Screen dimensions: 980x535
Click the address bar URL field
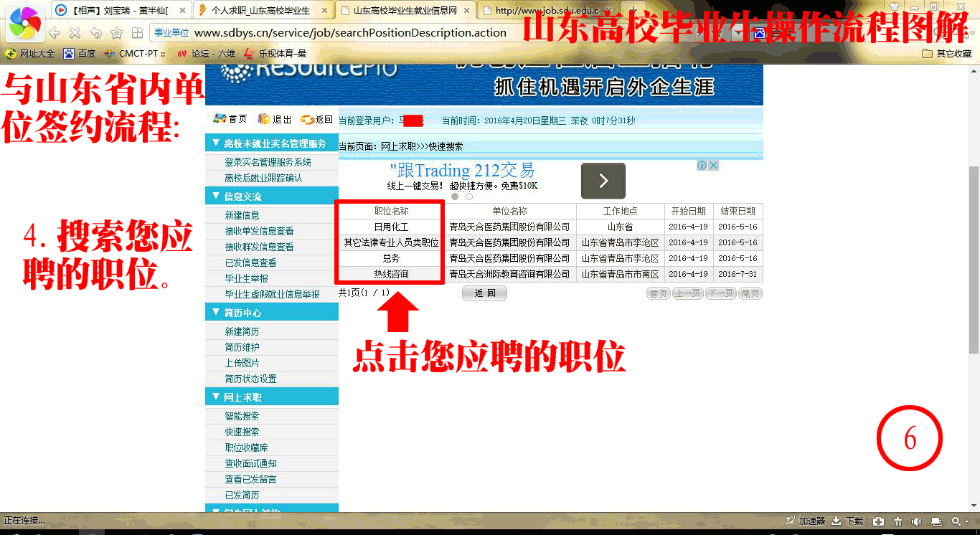click(350, 33)
